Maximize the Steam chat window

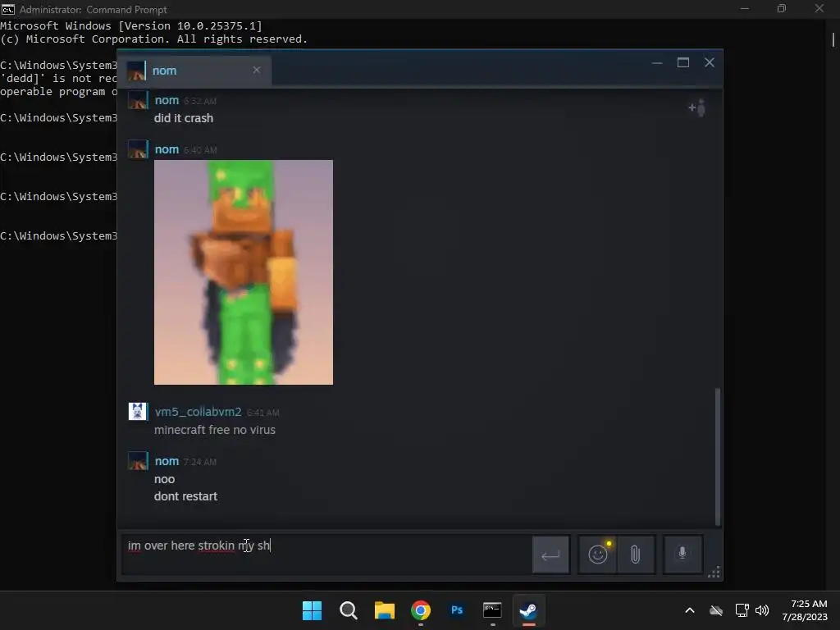[683, 62]
